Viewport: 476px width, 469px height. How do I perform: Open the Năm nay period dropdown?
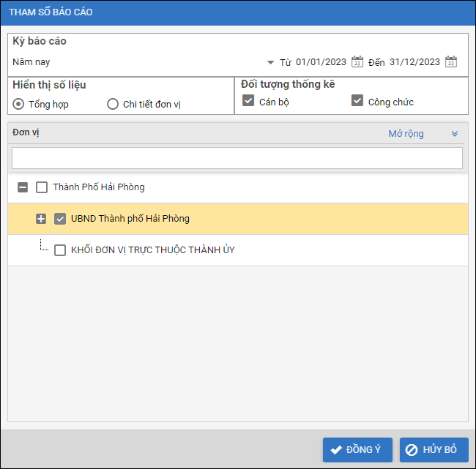pyautogui.click(x=270, y=62)
